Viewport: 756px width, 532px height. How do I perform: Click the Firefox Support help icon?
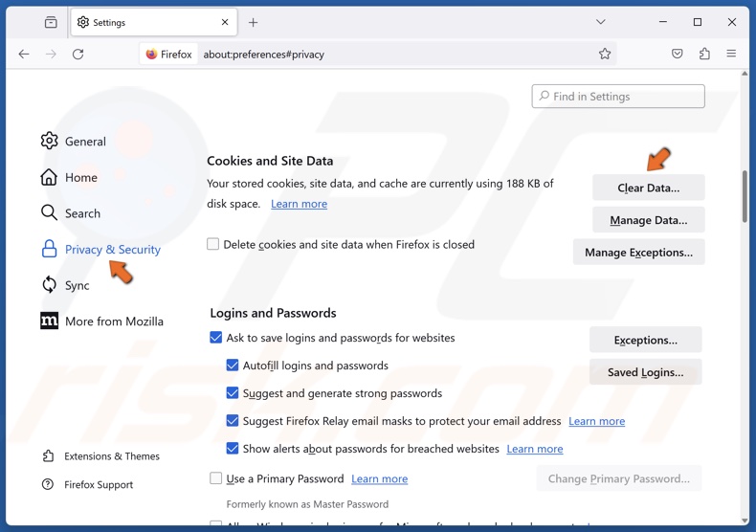[x=48, y=484]
